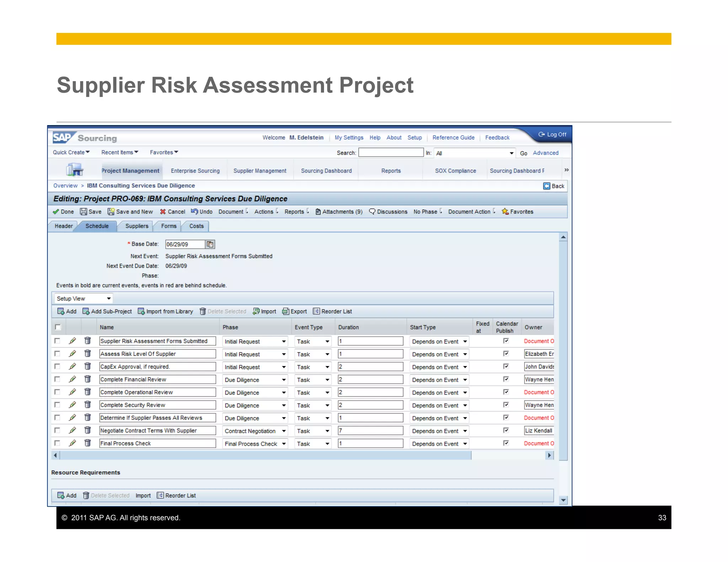This screenshot has height=562, width=728.
Task: Open the Enterprise Sourcing tab
Action: click(x=195, y=171)
